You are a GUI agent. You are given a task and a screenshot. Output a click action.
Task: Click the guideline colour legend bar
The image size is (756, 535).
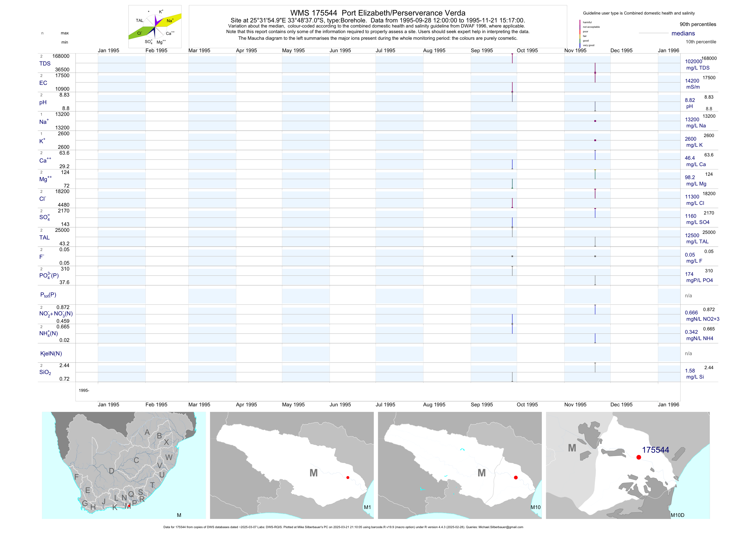point(580,34)
